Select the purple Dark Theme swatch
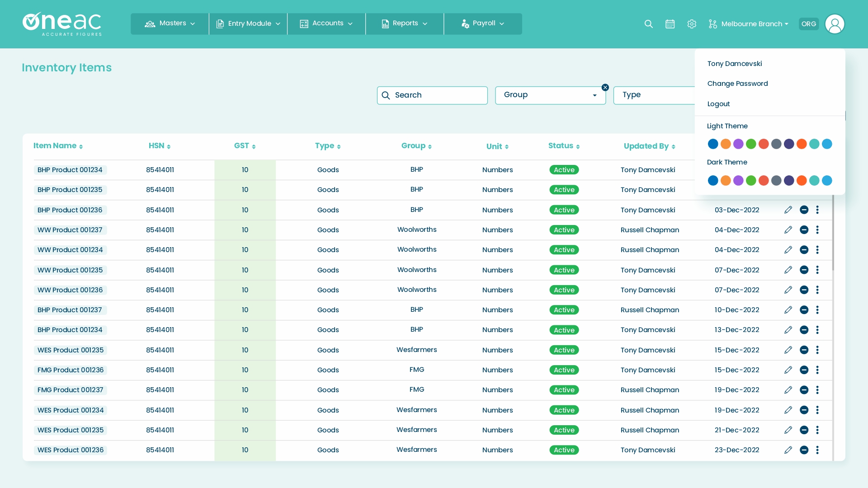The height and width of the screenshot is (488, 868). [x=738, y=180]
